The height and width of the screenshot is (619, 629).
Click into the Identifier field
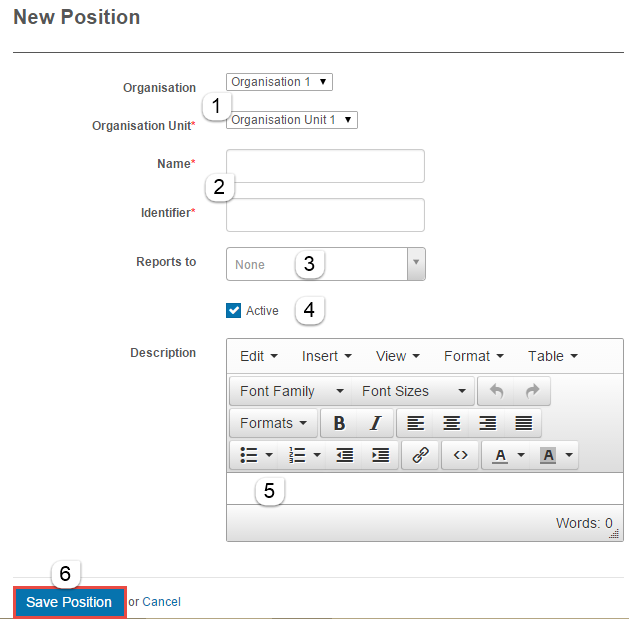(325, 215)
